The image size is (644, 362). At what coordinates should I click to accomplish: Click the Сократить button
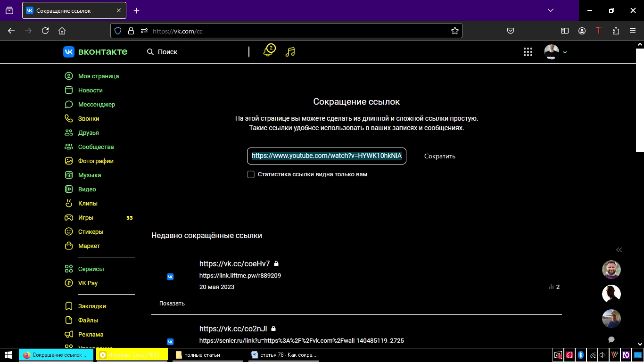[x=440, y=156]
